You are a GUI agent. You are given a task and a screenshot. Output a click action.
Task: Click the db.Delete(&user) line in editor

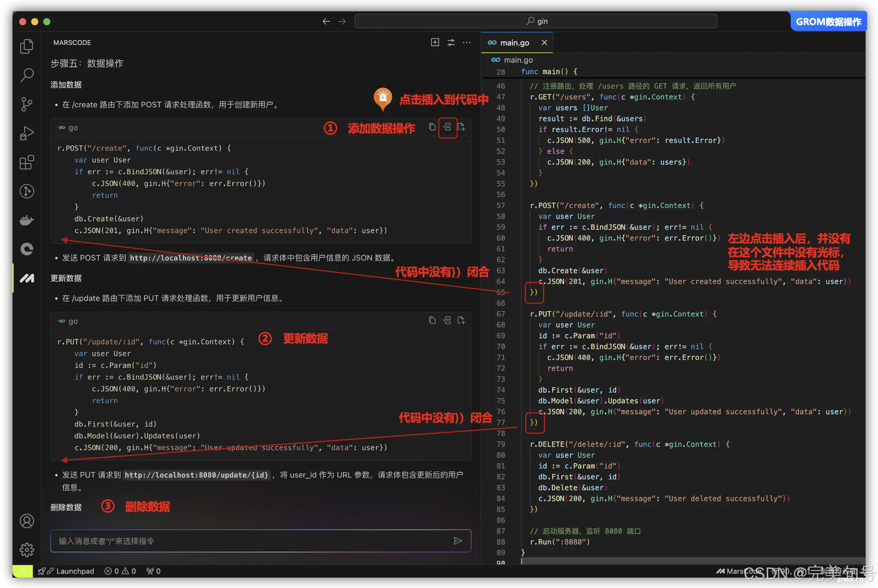coord(573,487)
